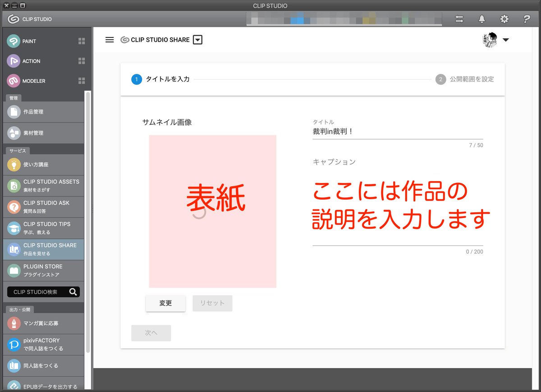
Task: Launch CLIP STUDIO PAINT from sidebar icon
Action: click(x=14, y=41)
